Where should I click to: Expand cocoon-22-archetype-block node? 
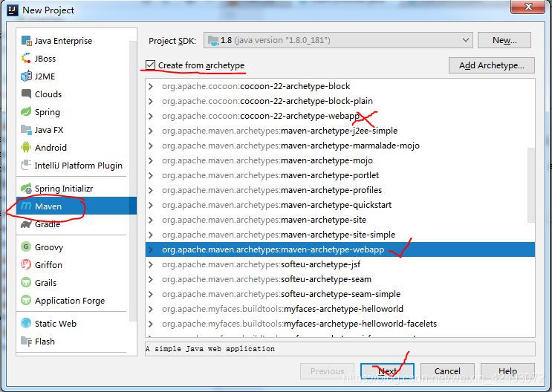pos(151,86)
